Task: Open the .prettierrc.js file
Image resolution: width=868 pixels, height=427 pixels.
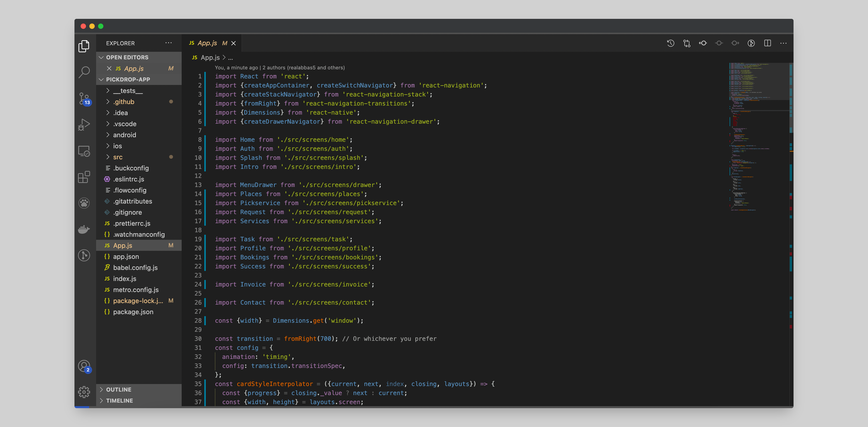Action: coord(139,223)
